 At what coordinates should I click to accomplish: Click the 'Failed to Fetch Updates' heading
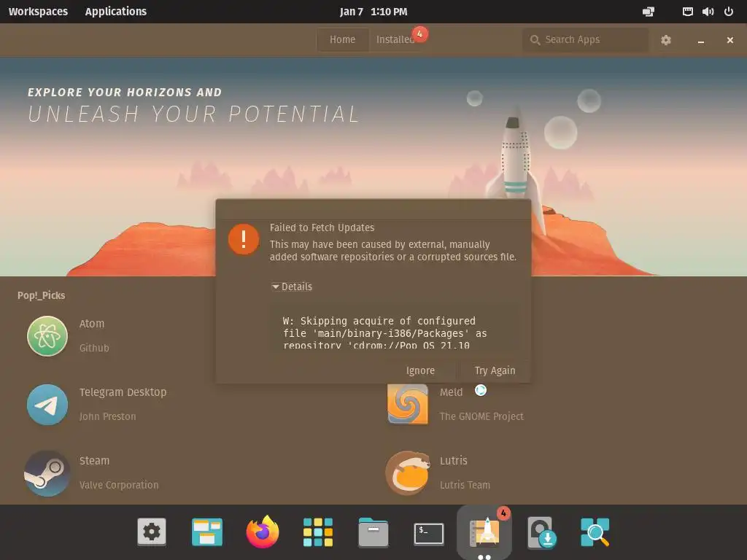[322, 227]
